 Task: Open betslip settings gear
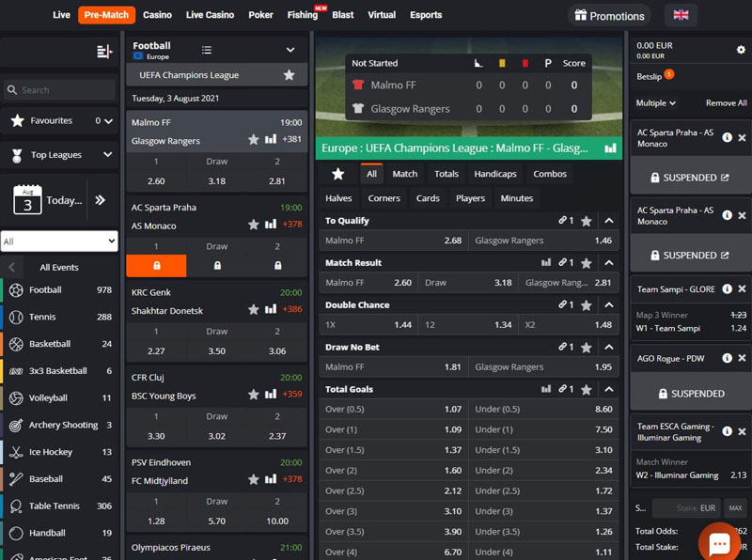tap(741, 50)
